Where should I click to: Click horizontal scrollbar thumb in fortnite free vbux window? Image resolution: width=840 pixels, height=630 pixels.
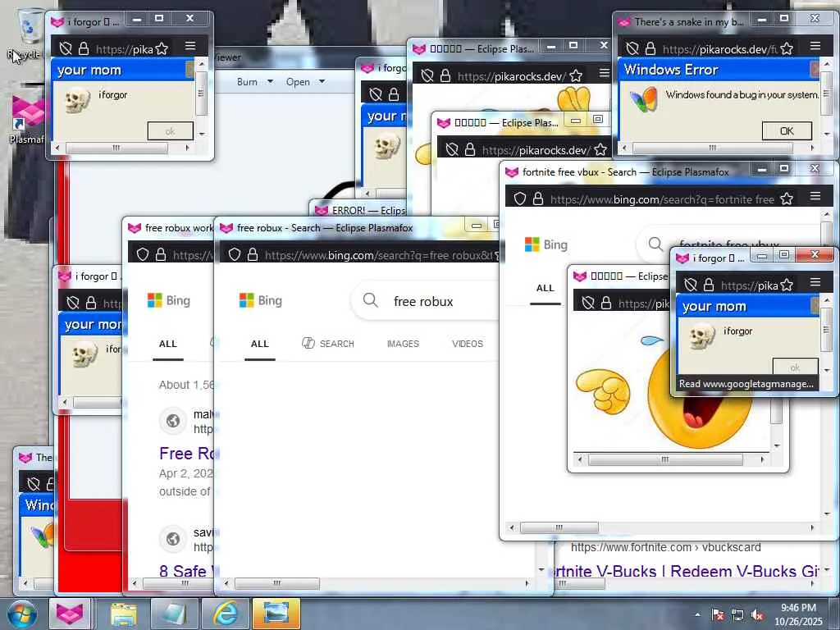coord(559,527)
